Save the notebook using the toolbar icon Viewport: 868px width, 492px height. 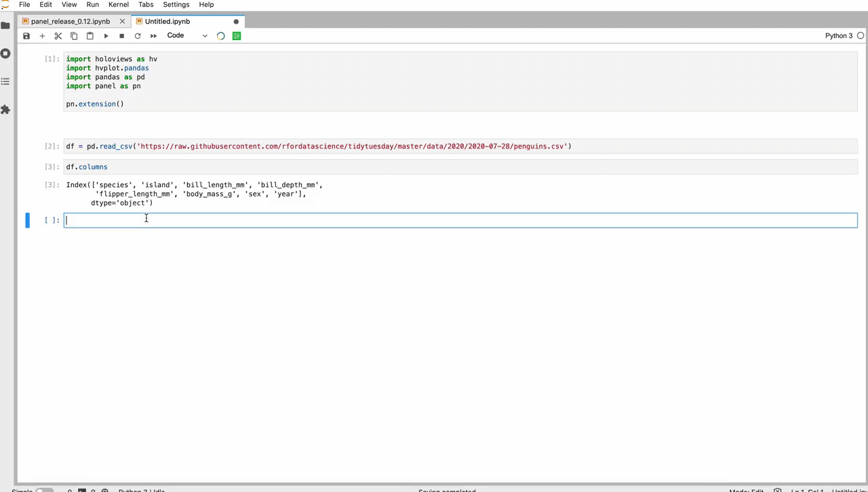click(x=26, y=36)
